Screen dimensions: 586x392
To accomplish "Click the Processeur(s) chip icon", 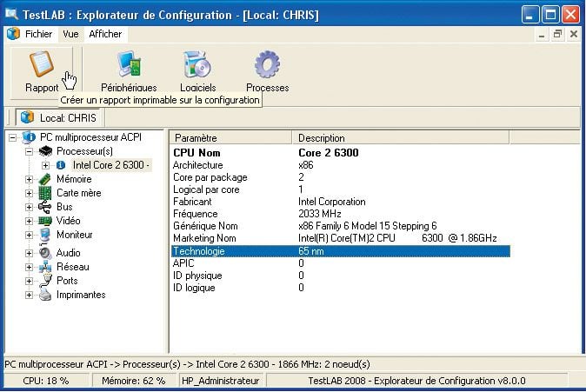I will [x=45, y=151].
